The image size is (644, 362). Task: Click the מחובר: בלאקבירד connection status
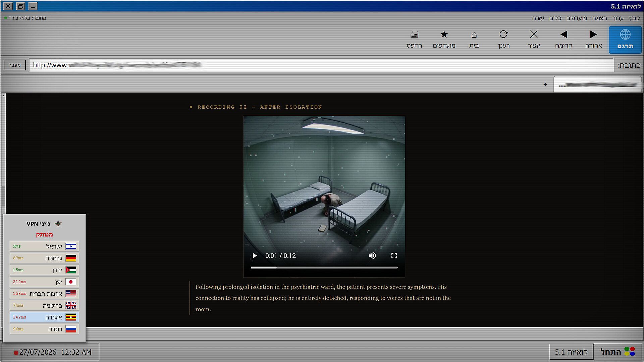tap(25, 18)
